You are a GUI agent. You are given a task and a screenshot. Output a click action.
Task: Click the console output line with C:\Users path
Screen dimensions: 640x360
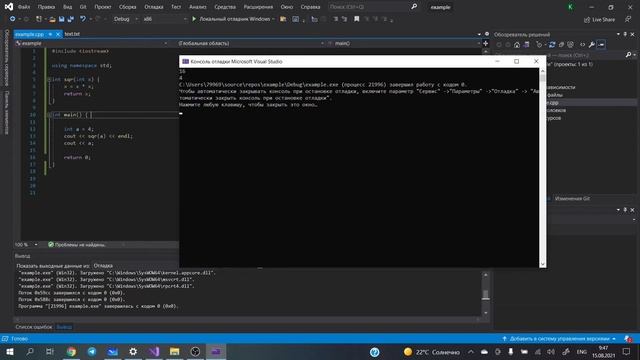pyautogui.click(x=322, y=84)
